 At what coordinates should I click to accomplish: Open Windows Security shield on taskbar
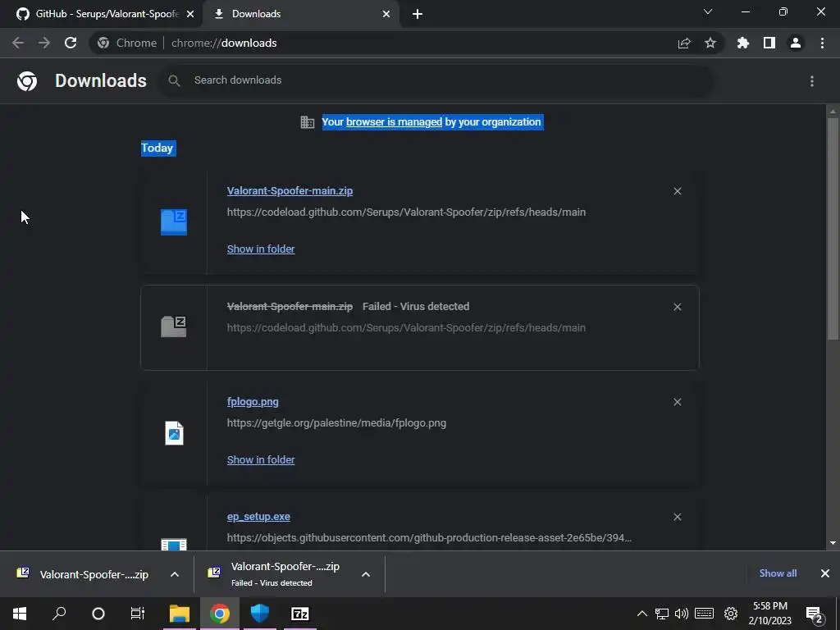(260, 614)
